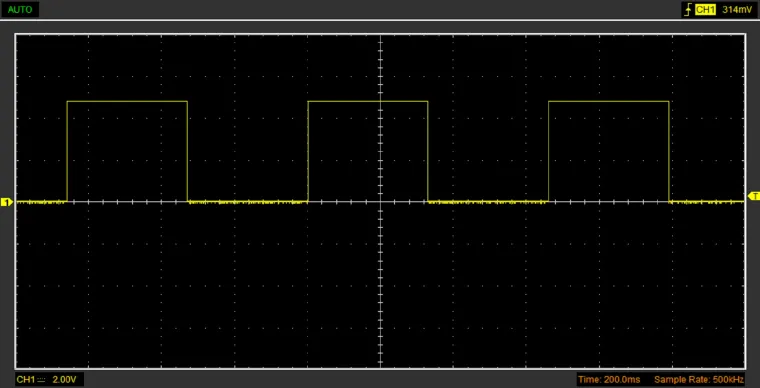Click the channel 1 ground marker on left edge

(x=6, y=202)
